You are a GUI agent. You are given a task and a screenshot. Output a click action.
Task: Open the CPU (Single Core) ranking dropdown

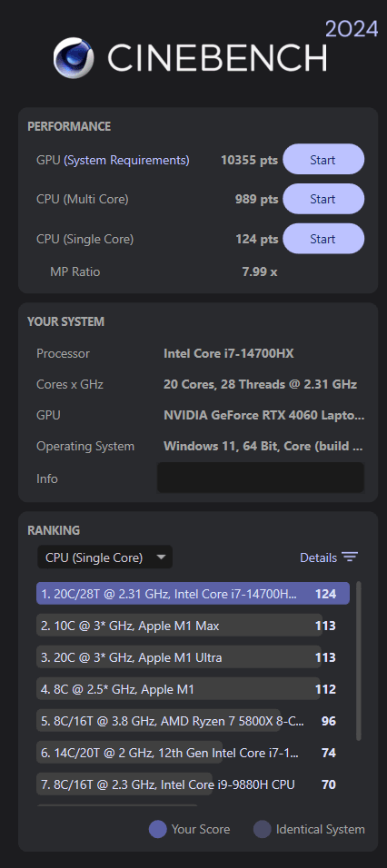(104, 557)
